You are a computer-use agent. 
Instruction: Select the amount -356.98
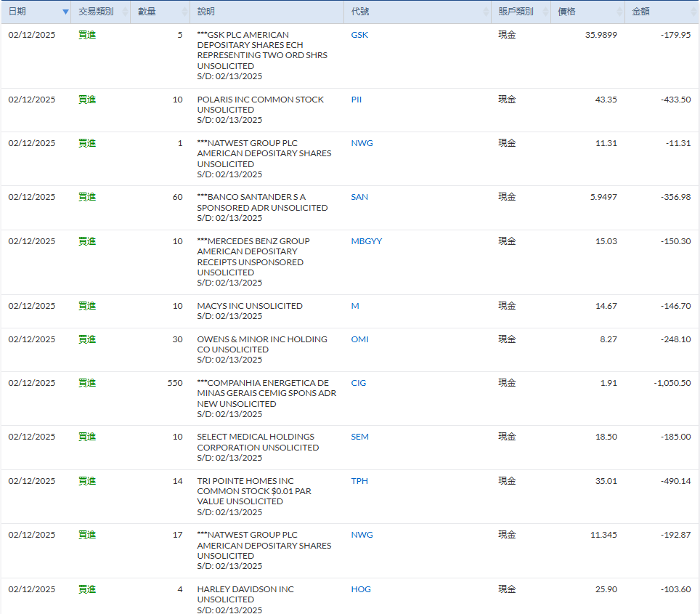[676, 197]
